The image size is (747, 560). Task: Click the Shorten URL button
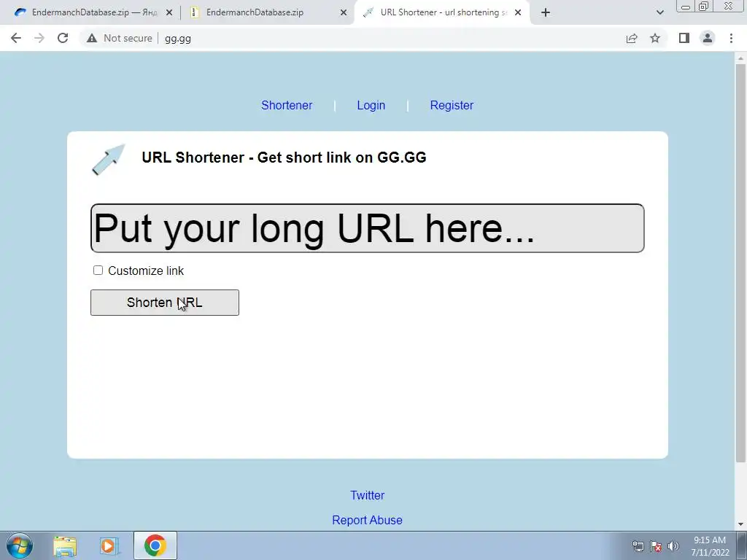(x=165, y=303)
